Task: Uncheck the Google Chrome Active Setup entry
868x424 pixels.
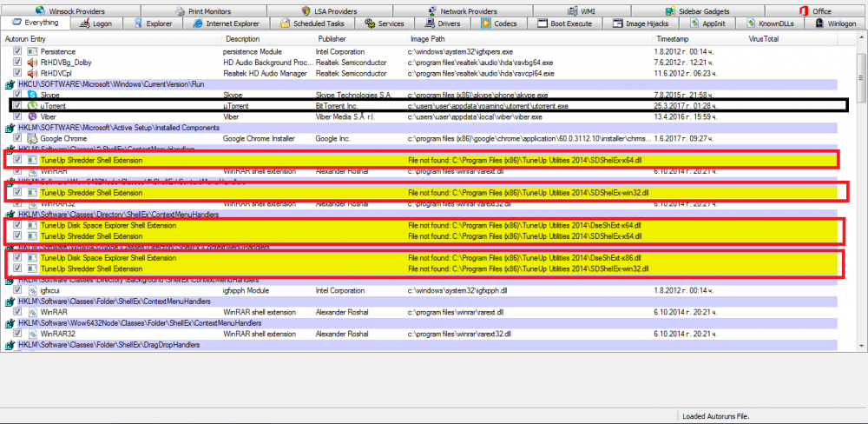Action: pos(17,138)
